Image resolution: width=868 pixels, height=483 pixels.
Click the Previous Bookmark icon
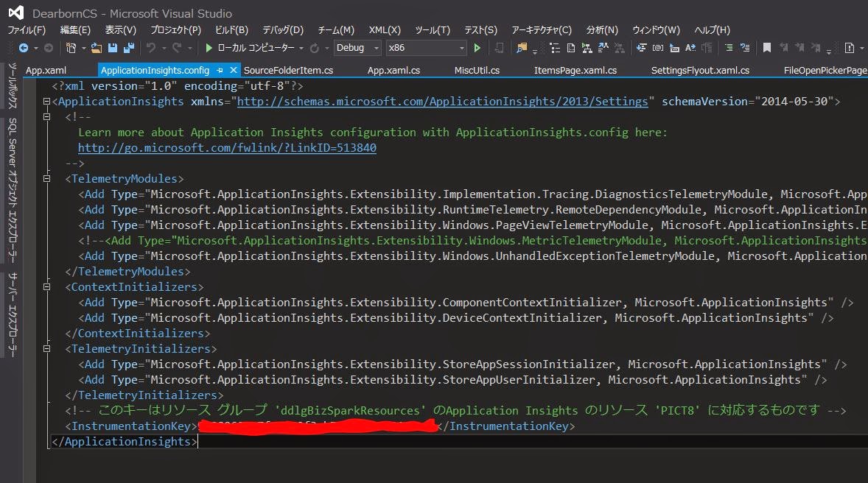coord(783,48)
